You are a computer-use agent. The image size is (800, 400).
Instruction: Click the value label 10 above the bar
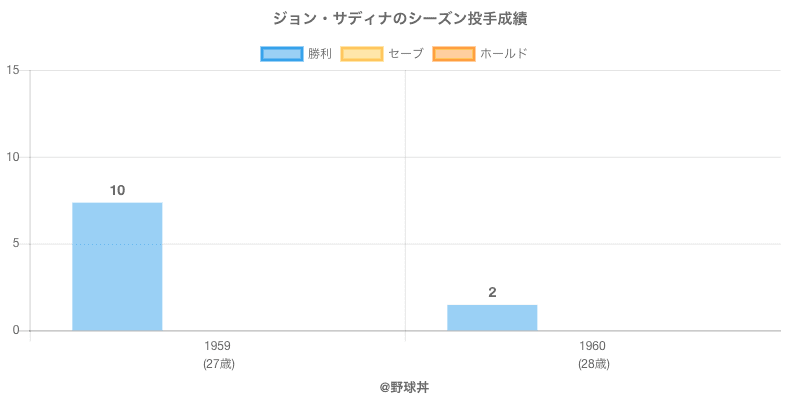[117, 190]
